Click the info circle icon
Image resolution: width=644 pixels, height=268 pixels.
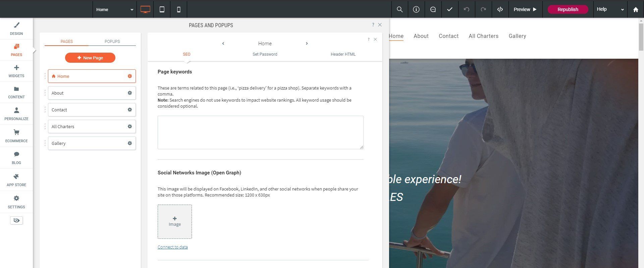click(416, 9)
